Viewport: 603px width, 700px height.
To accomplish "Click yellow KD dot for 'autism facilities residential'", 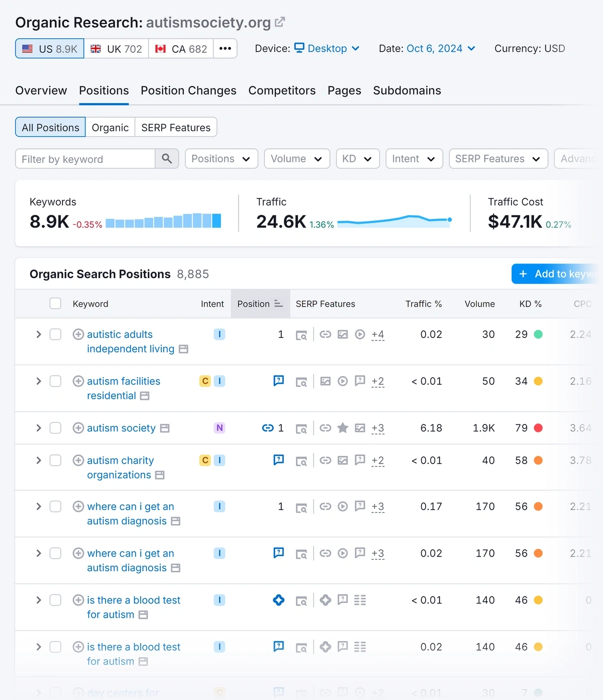I will 538,381.
